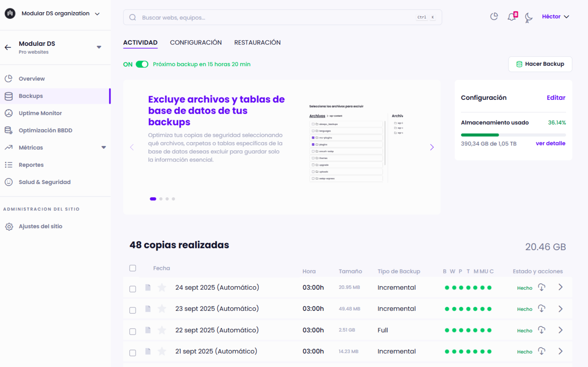Click the storage usage progress bar
This screenshot has width=588, height=367.
pos(513,135)
